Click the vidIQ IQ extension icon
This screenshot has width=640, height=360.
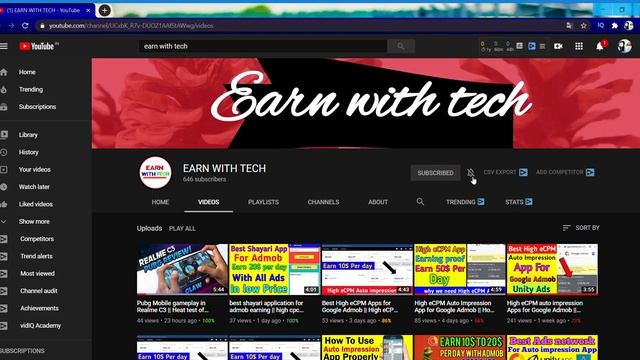[601, 25]
